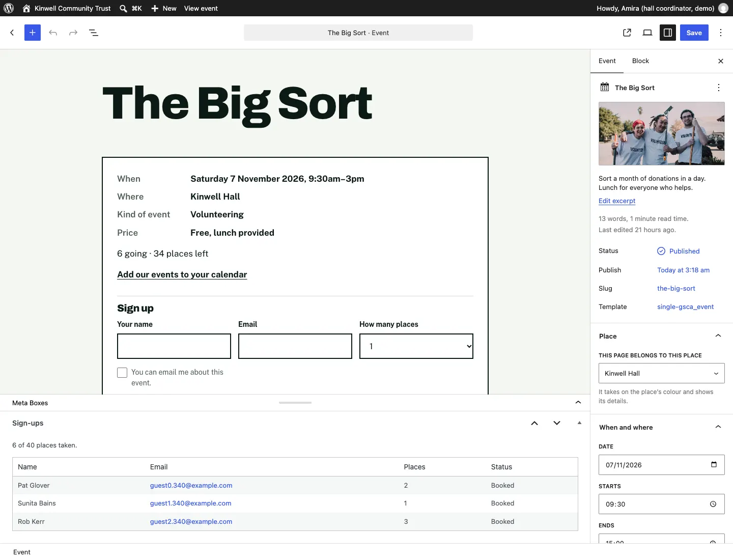The image size is (733, 560).
Task: Close the settings sidebar
Action: click(x=721, y=61)
